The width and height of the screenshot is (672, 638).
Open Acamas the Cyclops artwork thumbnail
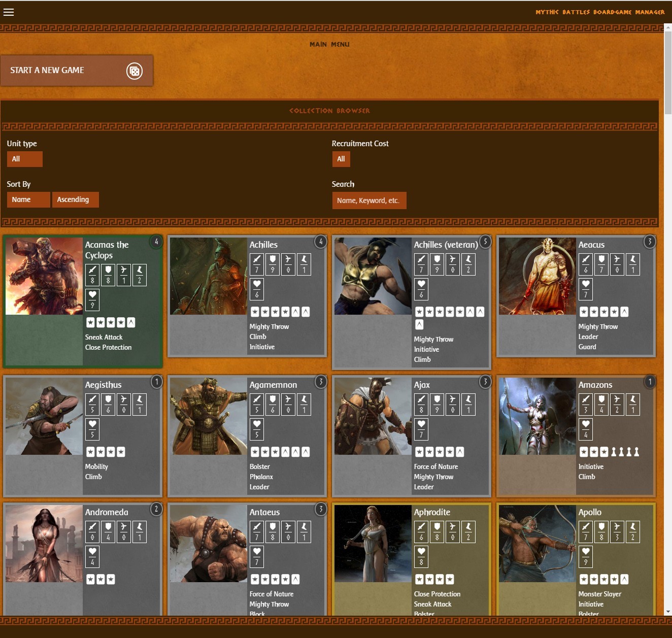(x=44, y=276)
